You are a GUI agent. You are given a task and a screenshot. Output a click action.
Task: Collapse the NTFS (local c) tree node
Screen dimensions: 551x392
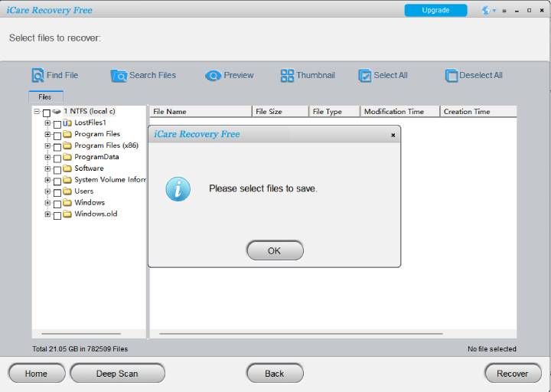(37, 112)
